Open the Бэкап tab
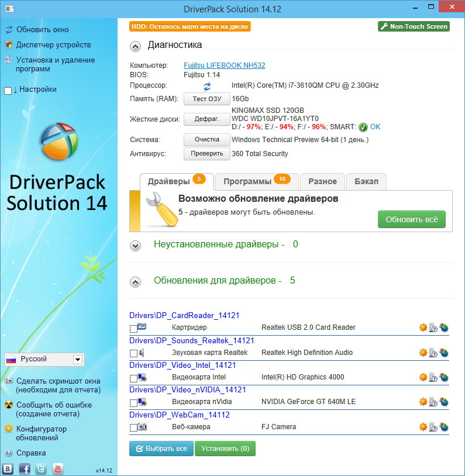This screenshot has height=476, width=465. 366,181
